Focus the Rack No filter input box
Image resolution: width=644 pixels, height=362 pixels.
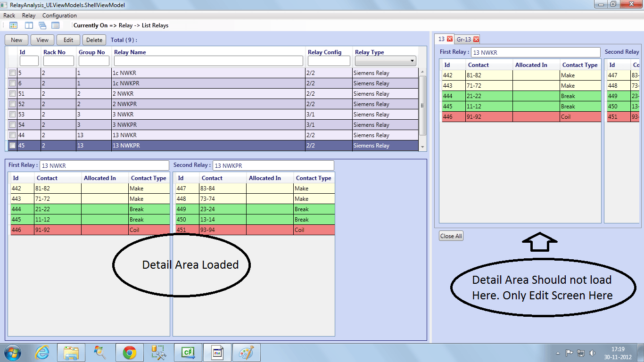[x=58, y=61]
